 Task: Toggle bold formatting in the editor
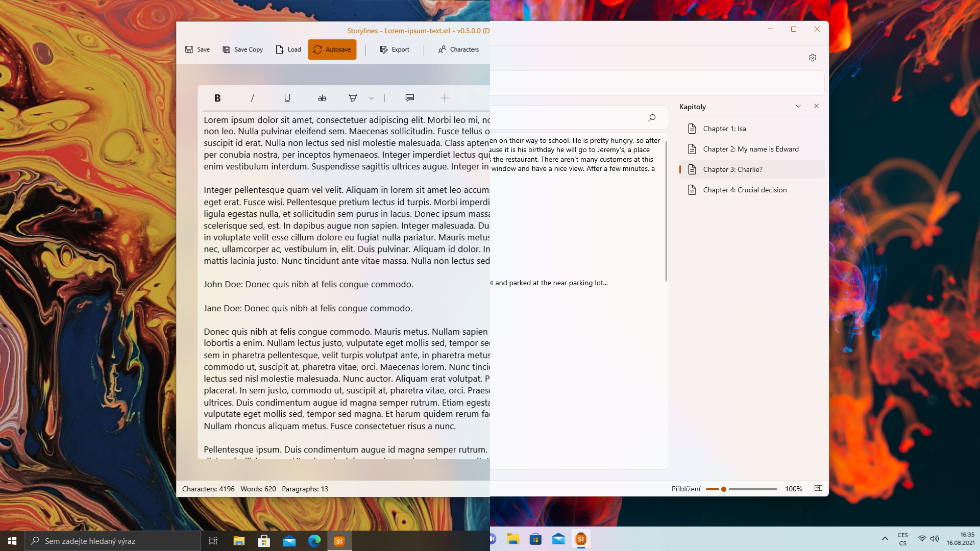point(217,98)
